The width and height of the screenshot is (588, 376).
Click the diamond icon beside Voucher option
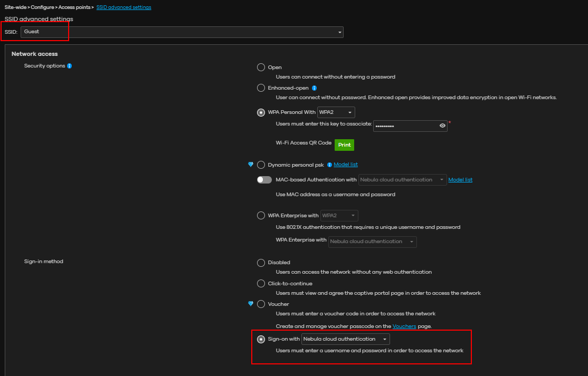point(251,304)
